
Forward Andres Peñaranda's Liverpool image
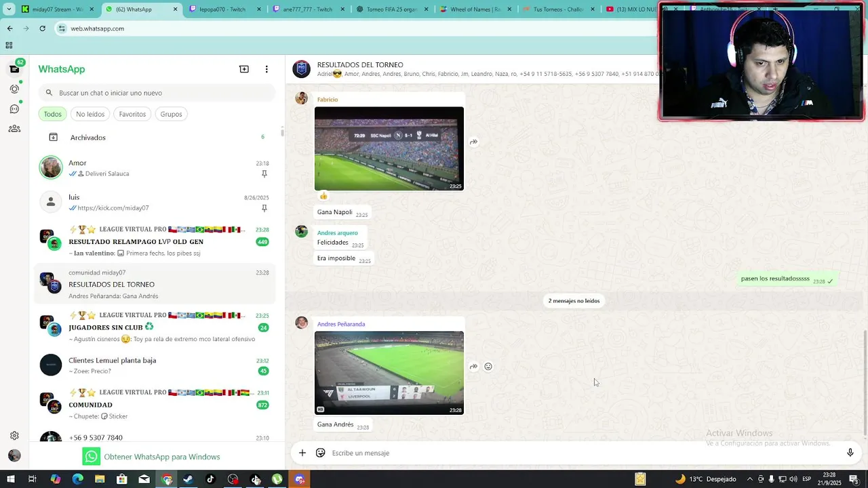(x=473, y=367)
